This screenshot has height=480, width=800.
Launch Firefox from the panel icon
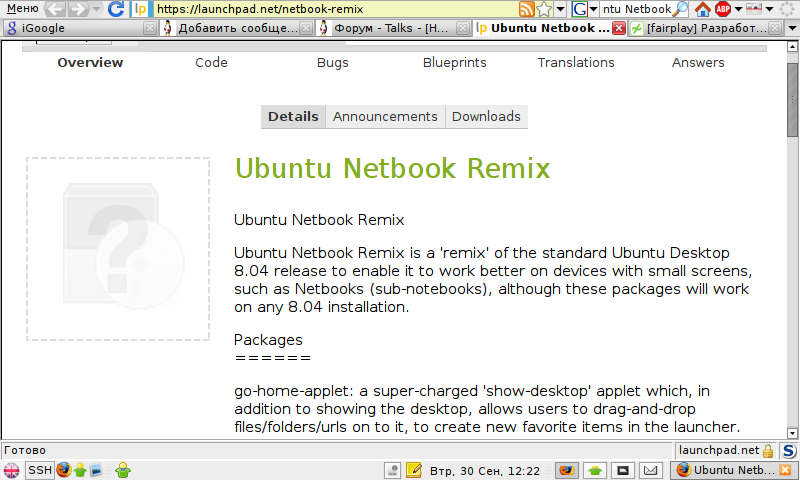(x=64, y=470)
